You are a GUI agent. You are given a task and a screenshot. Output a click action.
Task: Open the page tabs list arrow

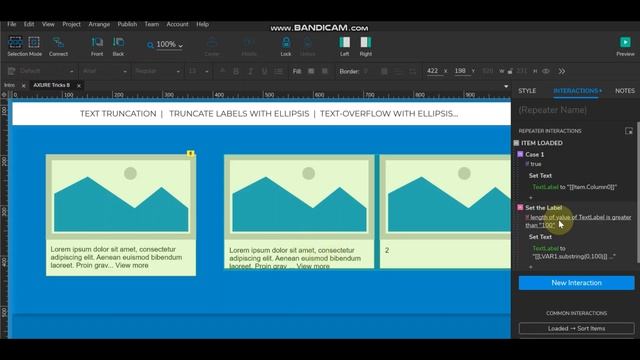click(506, 86)
